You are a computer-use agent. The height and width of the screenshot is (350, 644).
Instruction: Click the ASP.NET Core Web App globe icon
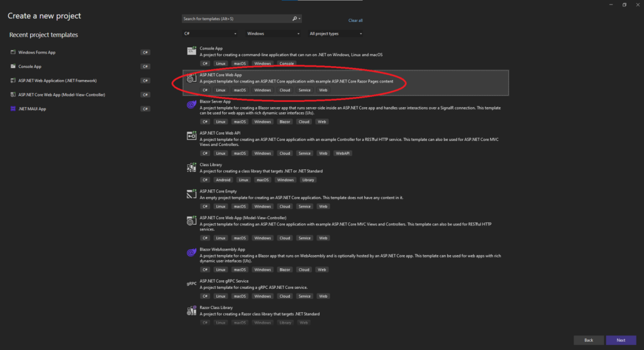coord(191,78)
